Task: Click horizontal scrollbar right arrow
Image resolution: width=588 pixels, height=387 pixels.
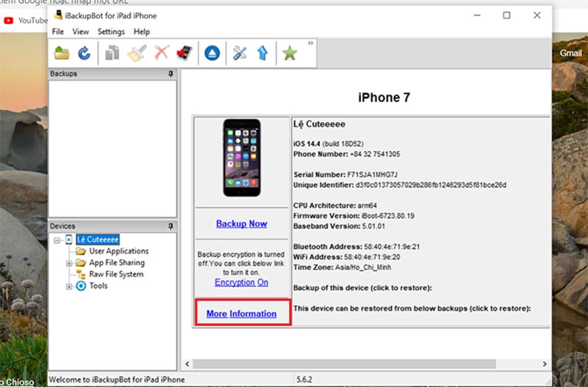Action: [545, 364]
